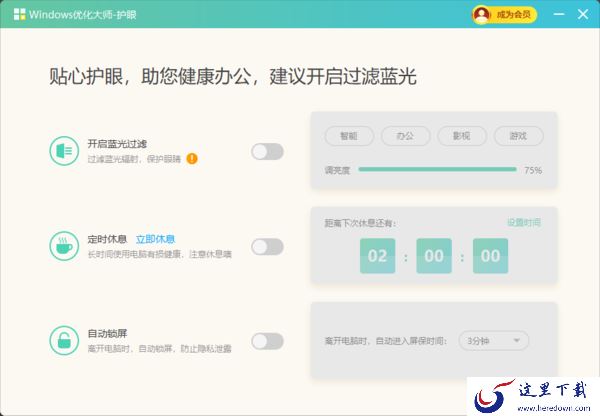This screenshot has height=416, width=600.
Task: Click the member avatar icon
Action: (481, 15)
